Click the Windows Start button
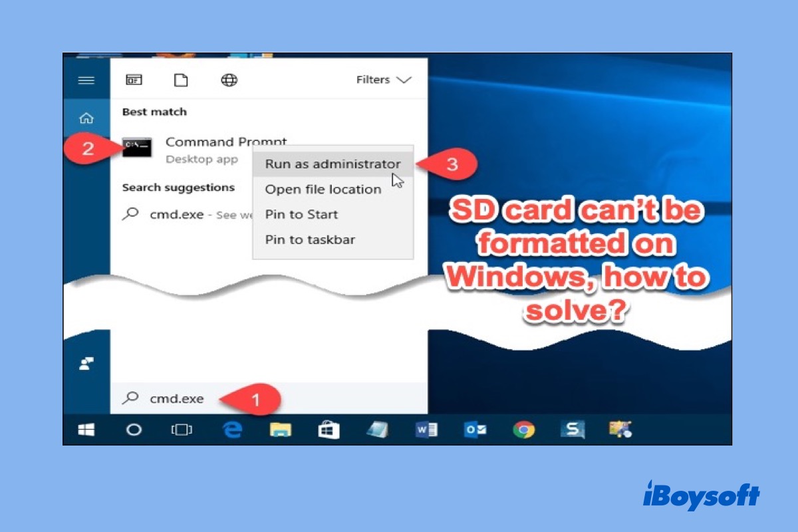Screen dimensions: 798x532 [86, 430]
